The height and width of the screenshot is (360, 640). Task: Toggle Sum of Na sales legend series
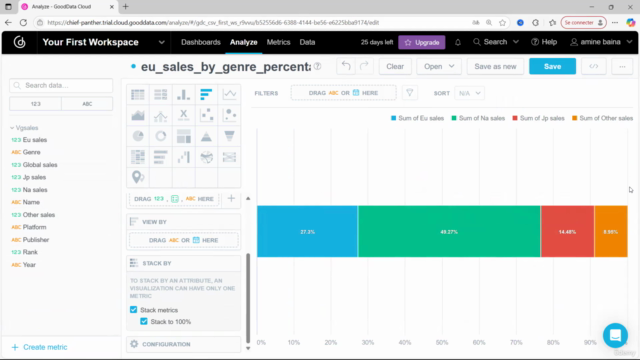pos(478,118)
